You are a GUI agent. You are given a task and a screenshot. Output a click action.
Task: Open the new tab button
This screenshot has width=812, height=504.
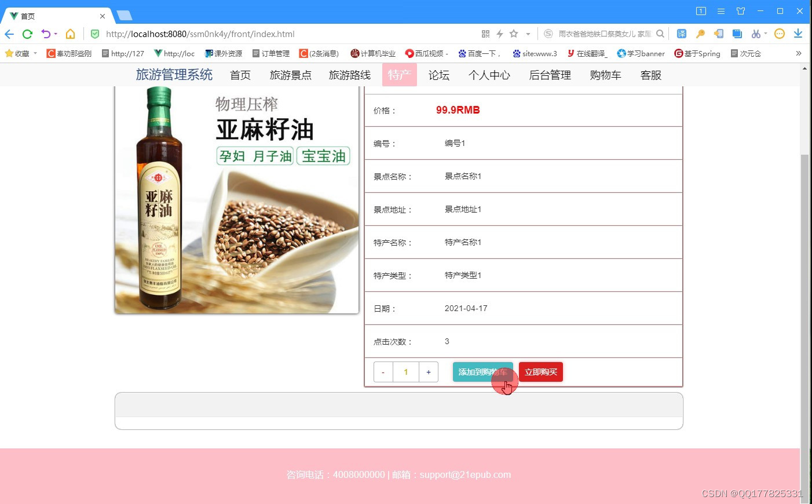tap(124, 16)
